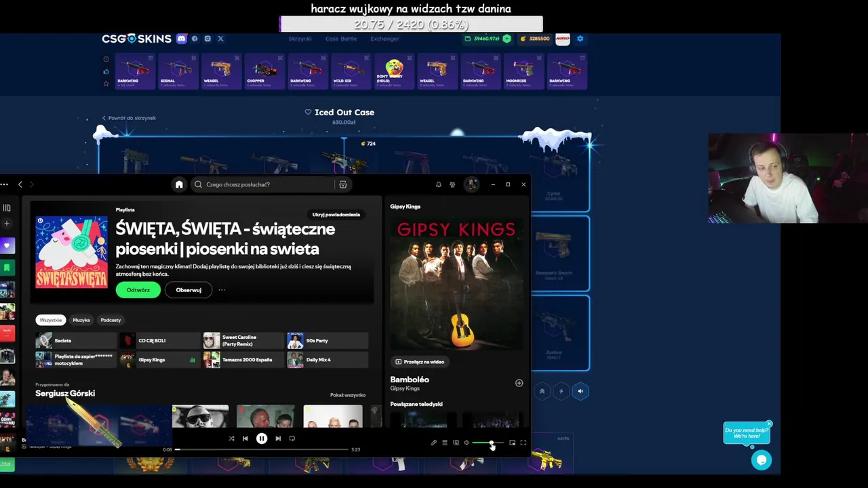Open the Spotify queue icon
This screenshot has height=488, width=868.
pyautogui.click(x=445, y=443)
